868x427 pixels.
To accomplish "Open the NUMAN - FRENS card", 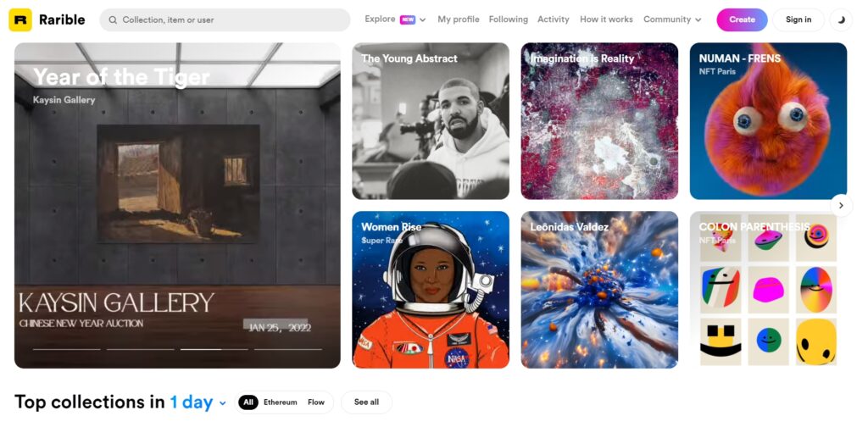I will (x=768, y=121).
